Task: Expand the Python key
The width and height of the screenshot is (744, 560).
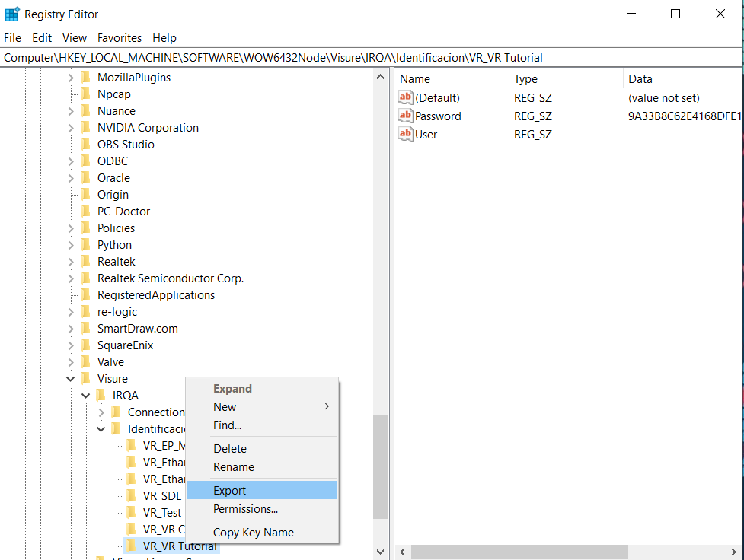Action: tap(71, 245)
